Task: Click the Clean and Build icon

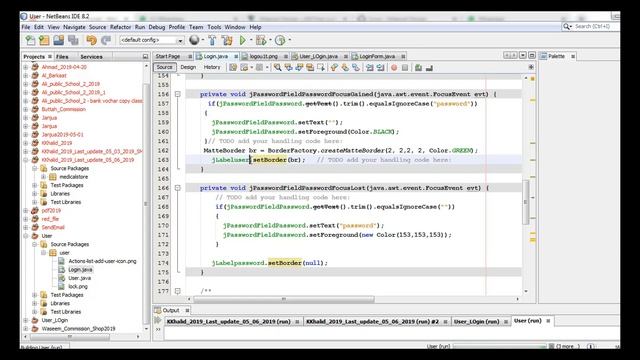Action: (x=227, y=40)
